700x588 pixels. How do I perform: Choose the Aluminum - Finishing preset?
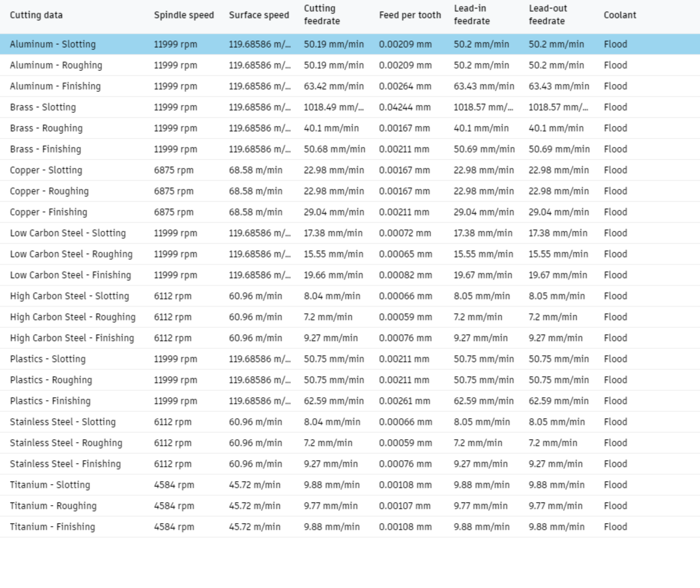[x=350, y=86]
